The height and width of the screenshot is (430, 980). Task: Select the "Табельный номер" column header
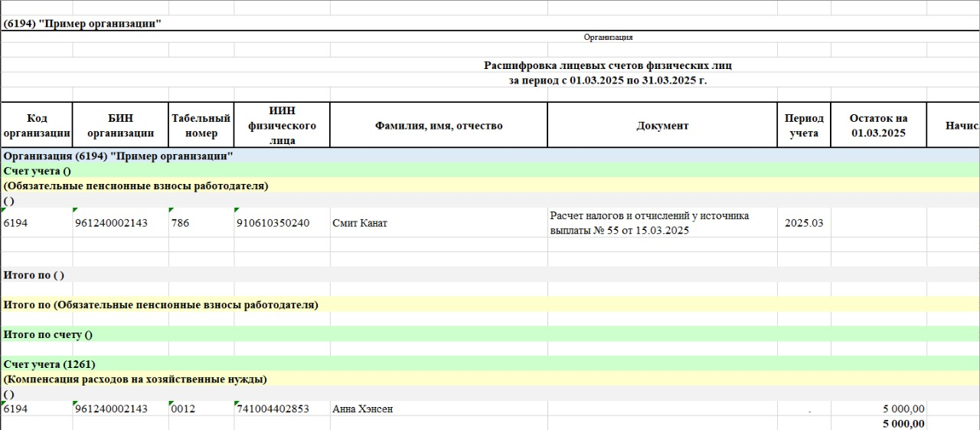[201, 125]
